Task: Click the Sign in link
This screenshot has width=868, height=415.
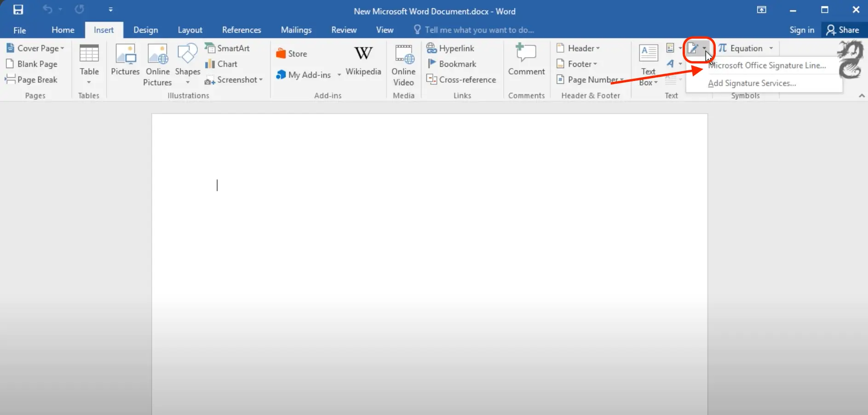Action: [x=802, y=30]
